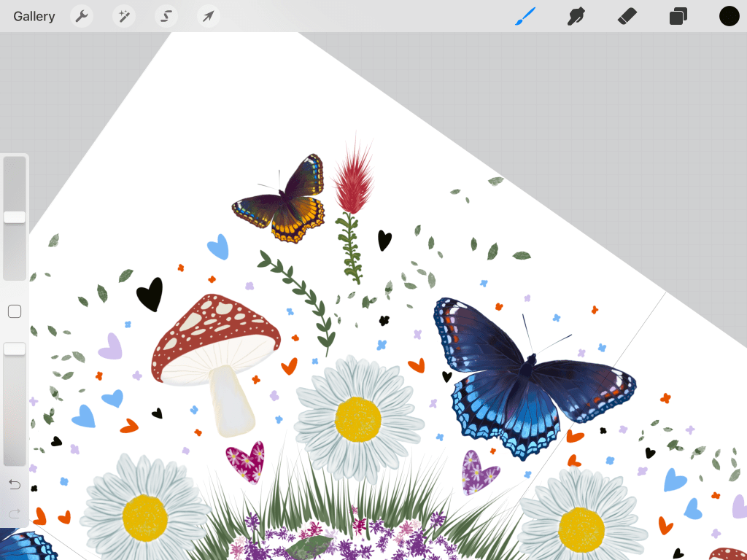Image resolution: width=747 pixels, height=560 pixels.
Task: Redo the action with the sidebar arrow
Action: (x=15, y=514)
